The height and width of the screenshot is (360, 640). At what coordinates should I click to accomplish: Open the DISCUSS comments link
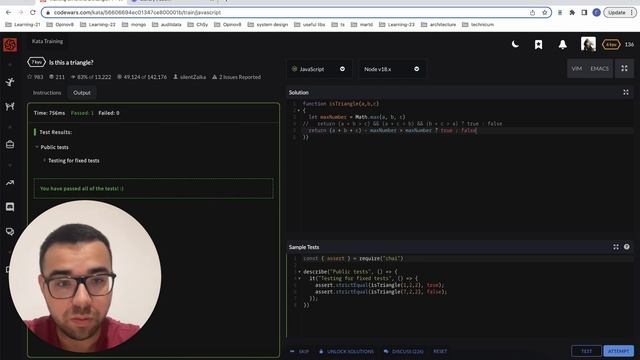pos(403,351)
